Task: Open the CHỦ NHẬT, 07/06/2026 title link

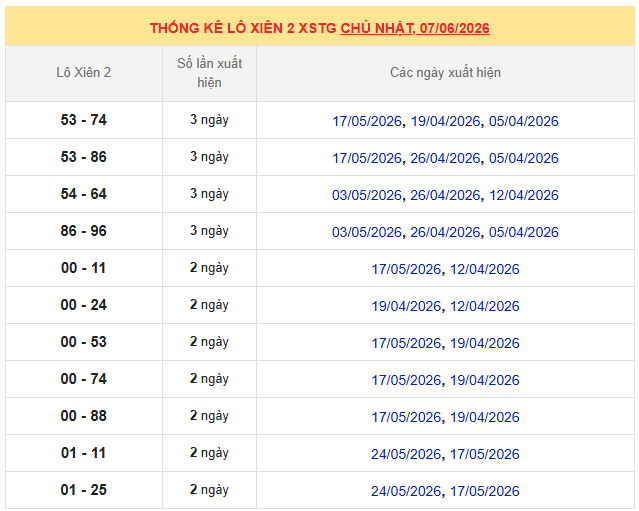Action: (415, 28)
